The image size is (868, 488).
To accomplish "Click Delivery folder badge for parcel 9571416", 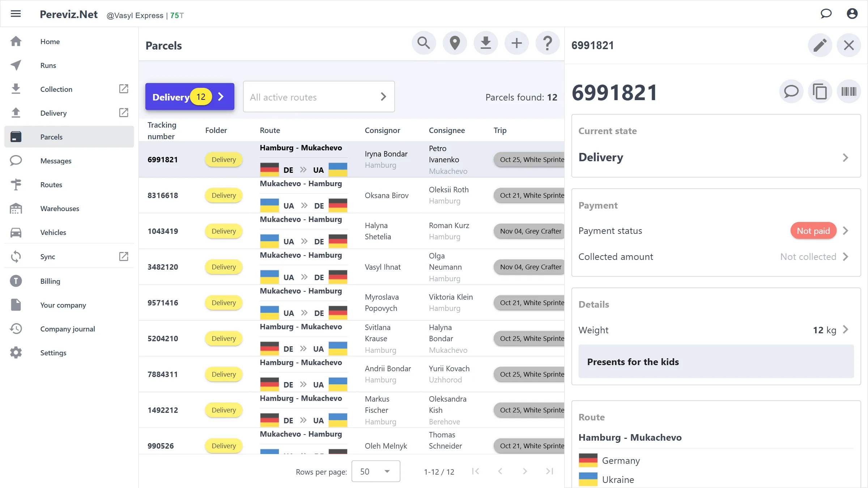I will [224, 303].
